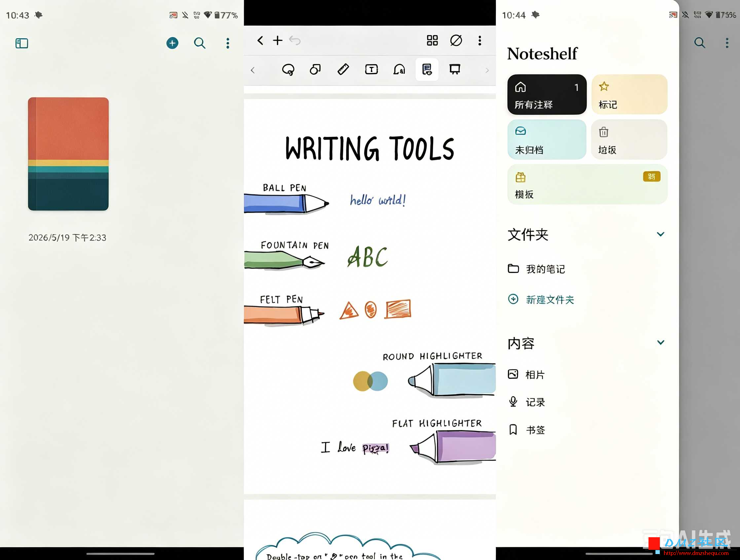This screenshot has width=740, height=560.
Task: Undo the last action
Action: click(x=295, y=41)
